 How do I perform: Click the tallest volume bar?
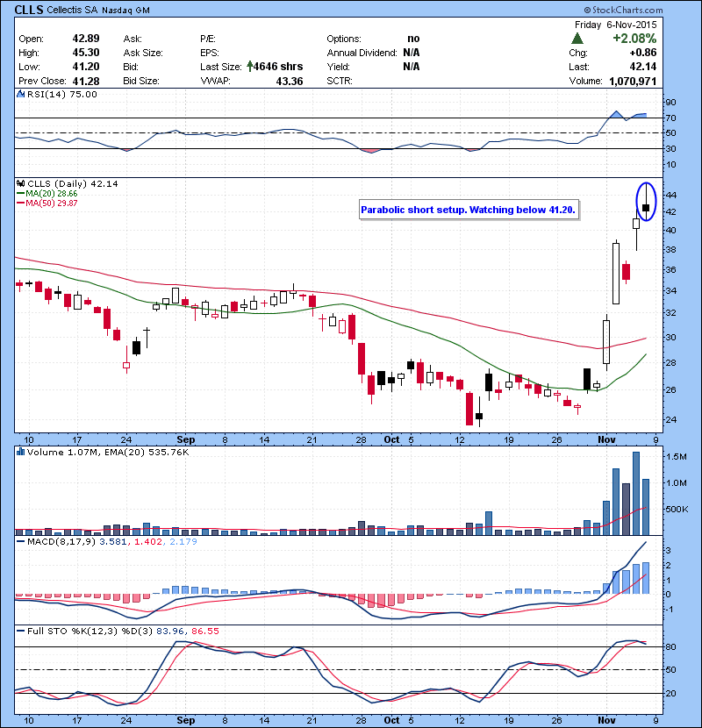pos(636,494)
